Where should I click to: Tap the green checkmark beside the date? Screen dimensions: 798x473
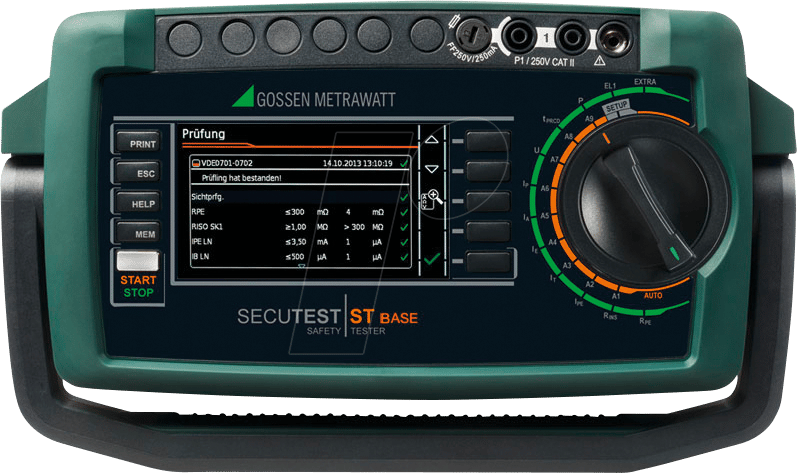(x=404, y=163)
